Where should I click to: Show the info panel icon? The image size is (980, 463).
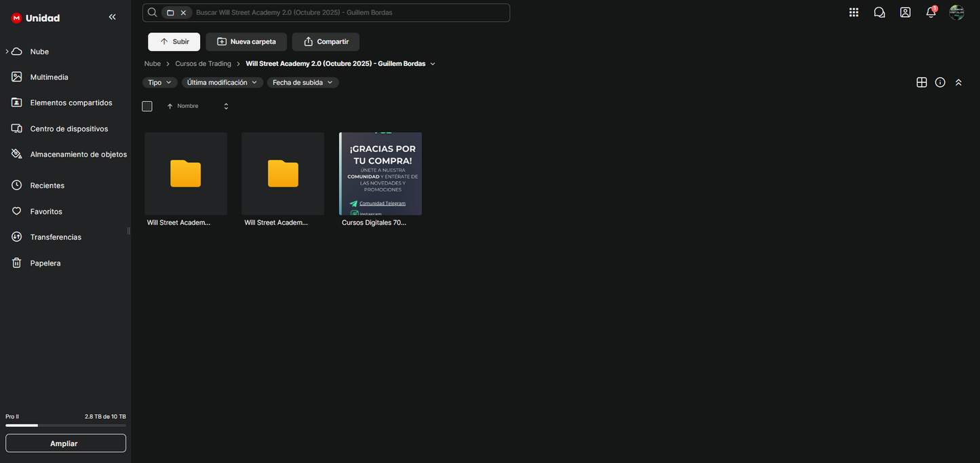[x=940, y=82]
